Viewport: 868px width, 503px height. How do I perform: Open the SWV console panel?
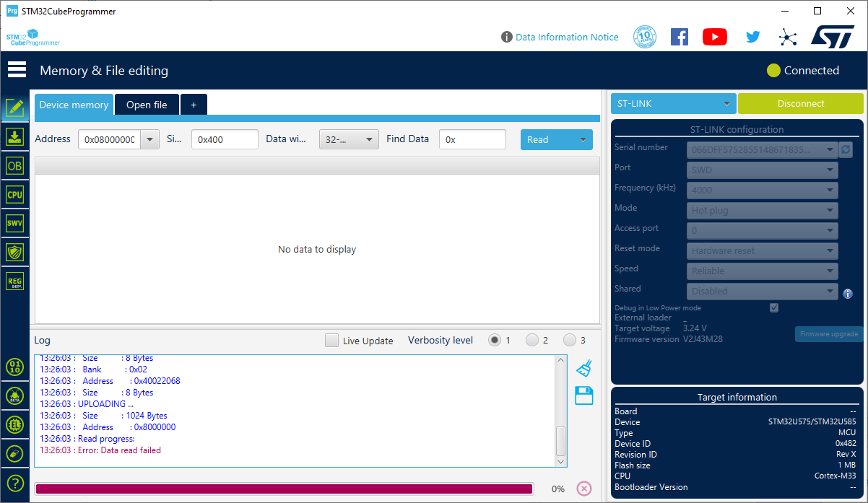(x=15, y=223)
